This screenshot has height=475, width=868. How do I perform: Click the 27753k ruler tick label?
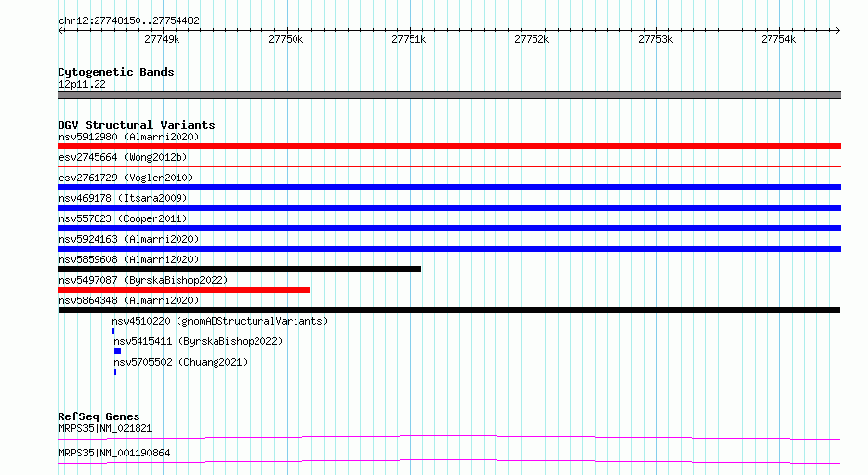655,39
